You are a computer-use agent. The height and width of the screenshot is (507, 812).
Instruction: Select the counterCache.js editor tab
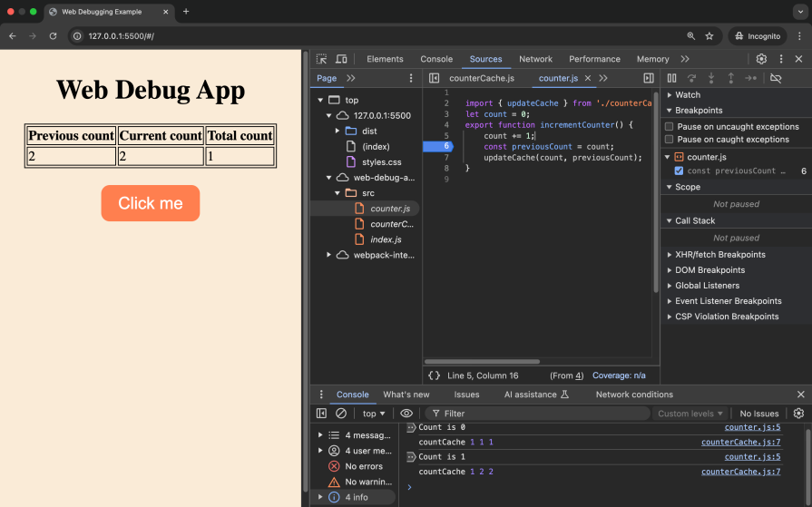pyautogui.click(x=482, y=78)
